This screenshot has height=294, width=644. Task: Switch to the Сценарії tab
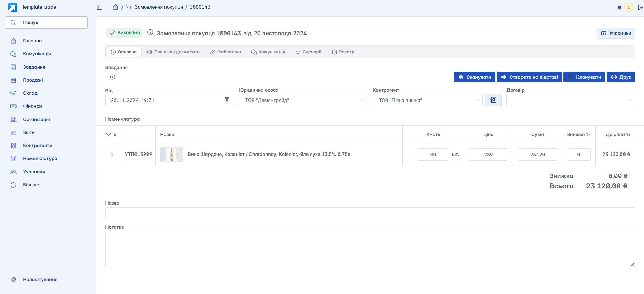pos(309,52)
